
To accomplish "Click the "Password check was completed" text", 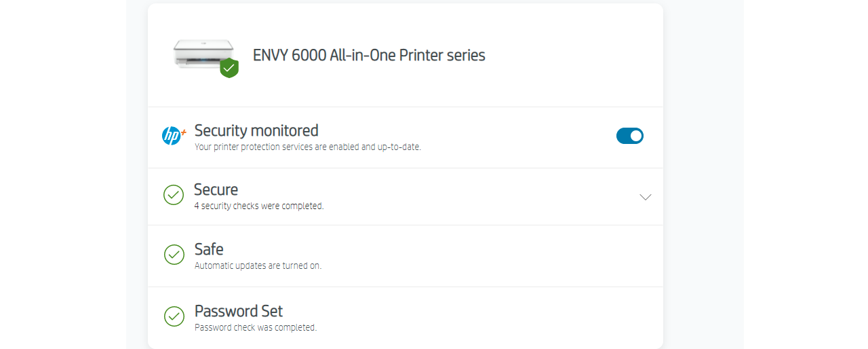I will (x=256, y=327).
